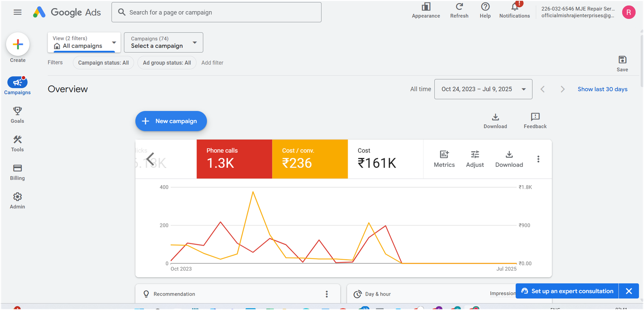Screen dimensions: 644x310
Task: Expand the Cost / conv. metric tile
Action: tap(310, 159)
